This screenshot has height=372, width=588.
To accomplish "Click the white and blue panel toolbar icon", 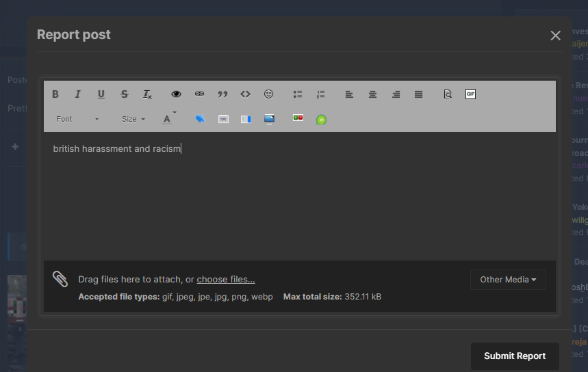I will [x=246, y=119].
